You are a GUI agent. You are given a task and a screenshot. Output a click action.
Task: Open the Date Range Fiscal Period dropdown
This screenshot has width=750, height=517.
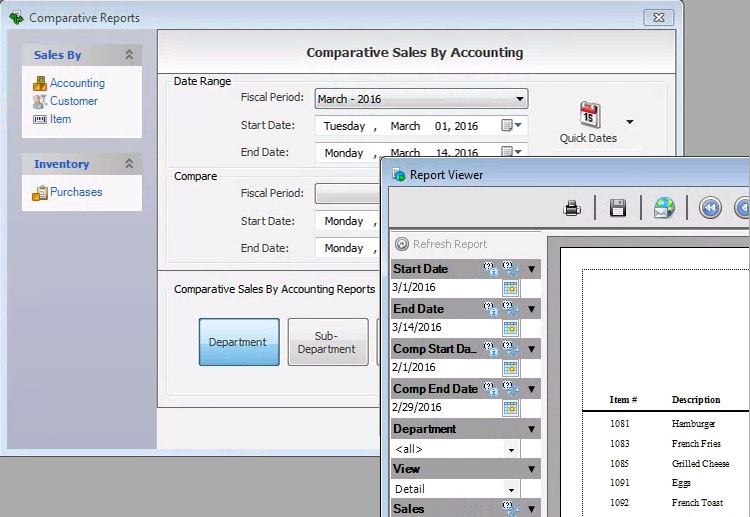[421, 99]
